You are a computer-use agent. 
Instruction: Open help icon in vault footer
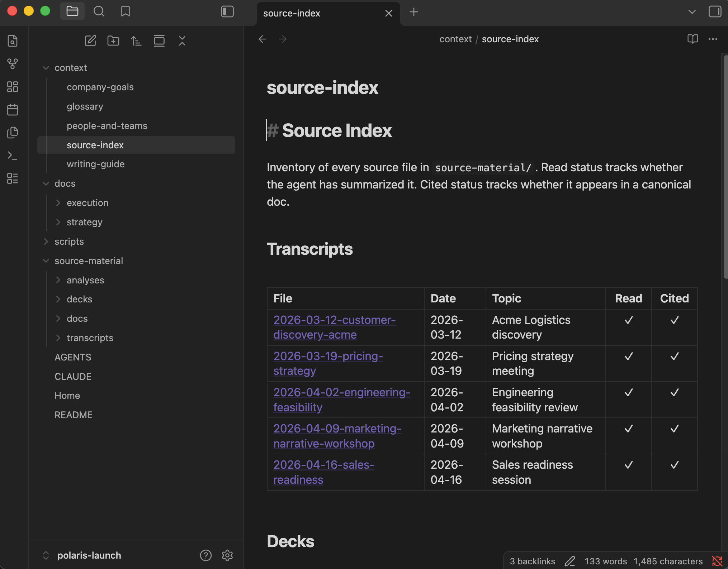pyautogui.click(x=206, y=555)
